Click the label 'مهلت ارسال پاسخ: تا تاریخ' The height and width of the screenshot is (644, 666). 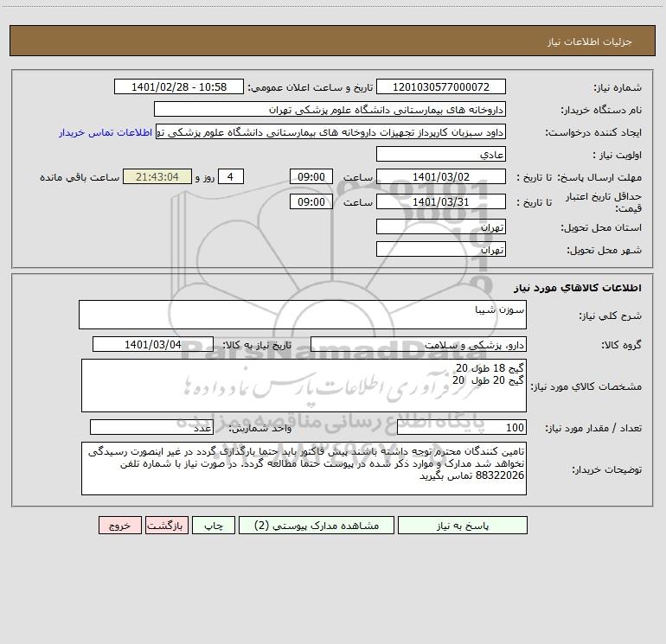pyautogui.click(x=579, y=177)
